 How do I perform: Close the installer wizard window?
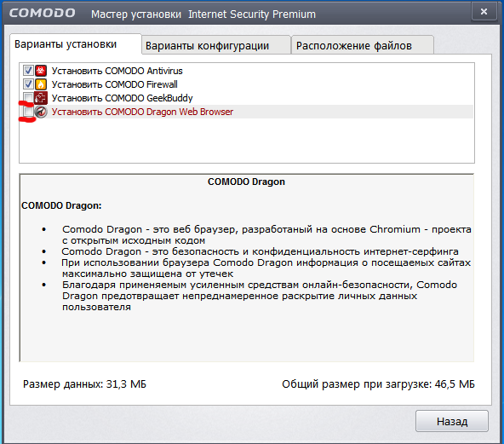(484, 12)
